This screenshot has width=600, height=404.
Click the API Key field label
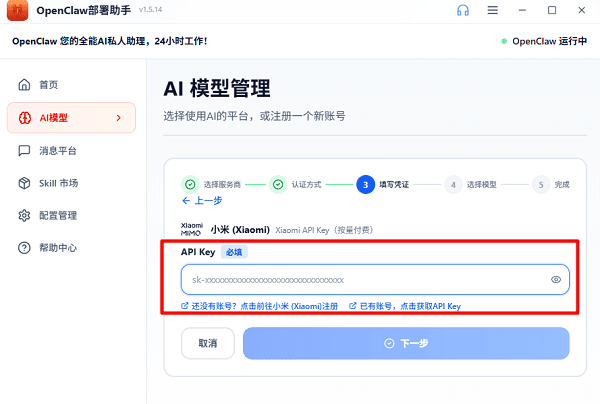pos(198,252)
